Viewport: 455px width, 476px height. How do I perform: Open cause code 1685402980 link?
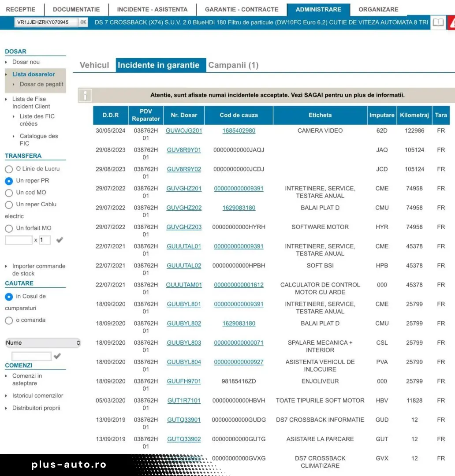point(239,131)
